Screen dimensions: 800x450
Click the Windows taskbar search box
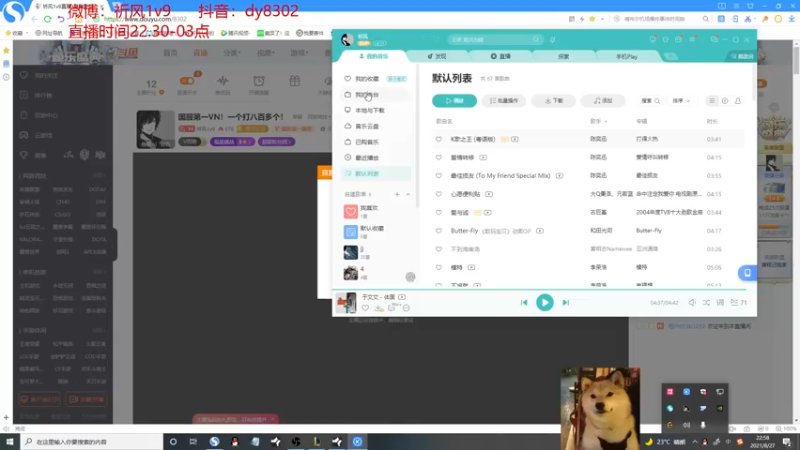(92, 441)
